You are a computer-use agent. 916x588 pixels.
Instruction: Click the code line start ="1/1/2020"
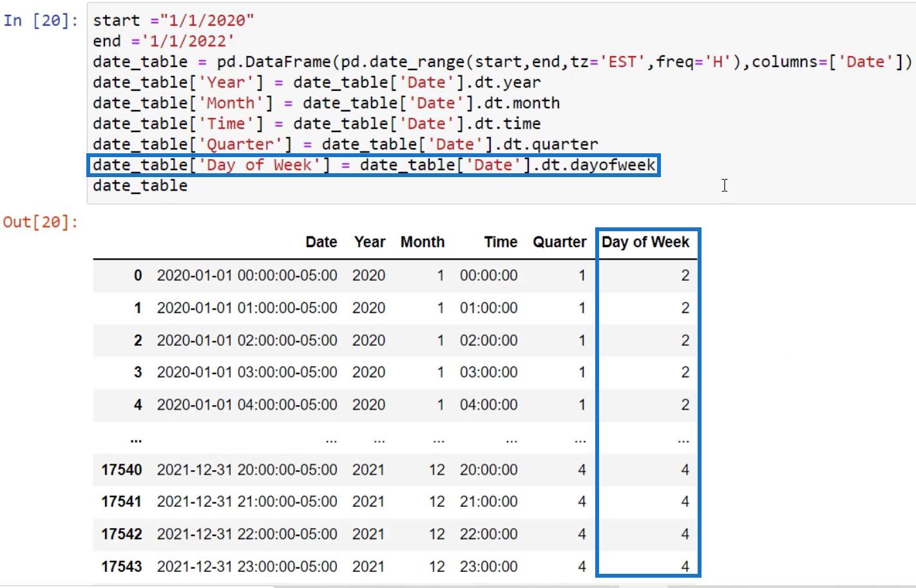pyautogui.click(x=173, y=21)
